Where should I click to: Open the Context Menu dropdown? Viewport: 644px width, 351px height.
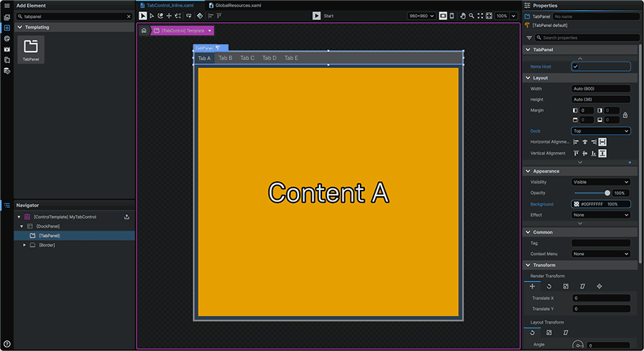click(x=601, y=254)
